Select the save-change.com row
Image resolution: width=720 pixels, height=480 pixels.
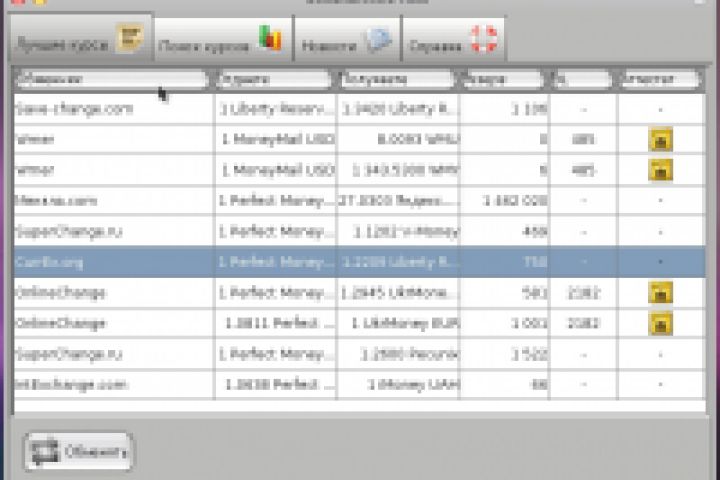point(360,109)
